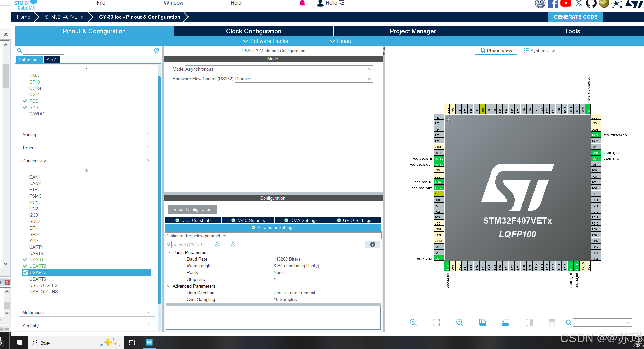644x349 pixels.
Task: Switch to the Clock Configuration tab
Action: [253, 31]
